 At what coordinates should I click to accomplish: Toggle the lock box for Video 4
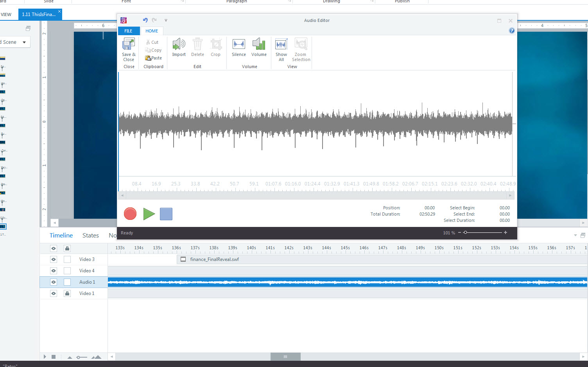[67, 271]
